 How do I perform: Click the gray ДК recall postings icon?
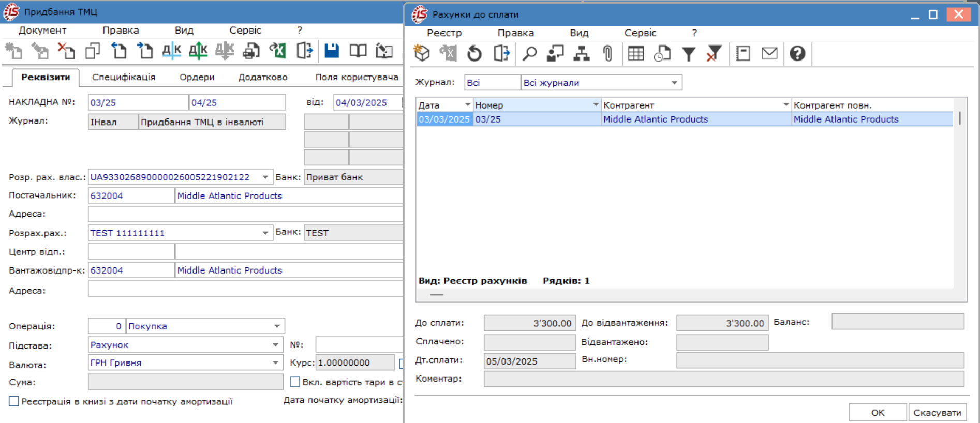[225, 51]
